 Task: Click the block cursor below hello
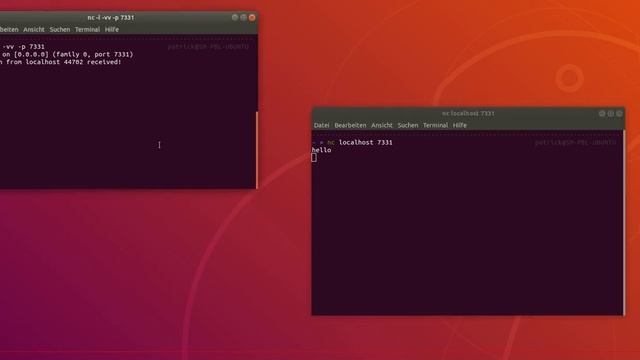point(314,158)
